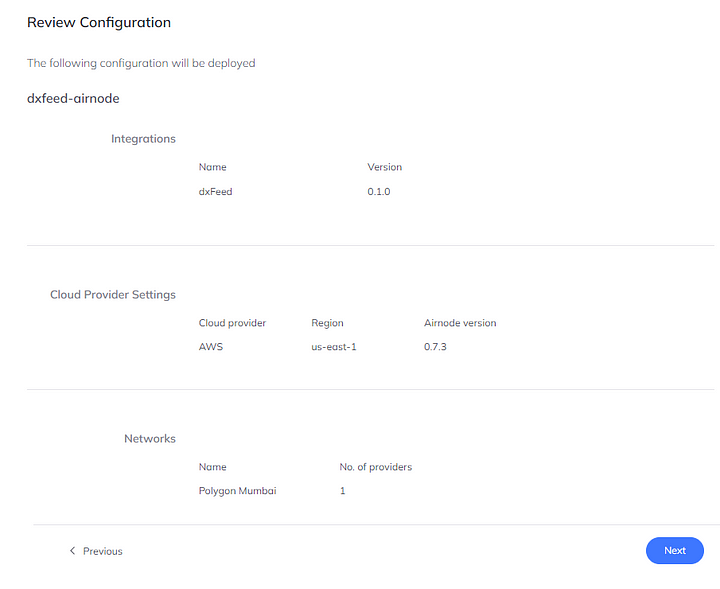Click the Polygon Mumbai network name
Viewport: 720px width, 589px height.
pos(237,491)
